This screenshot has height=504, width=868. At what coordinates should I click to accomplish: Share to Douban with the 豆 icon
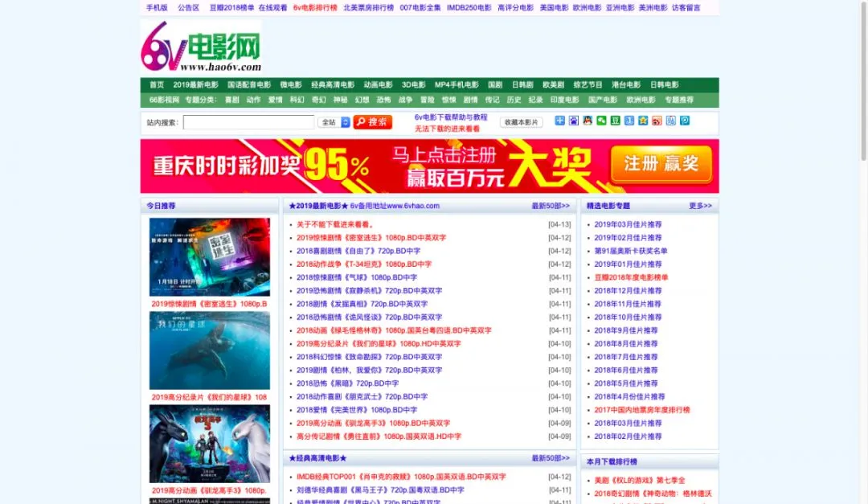pyautogui.click(x=615, y=121)
